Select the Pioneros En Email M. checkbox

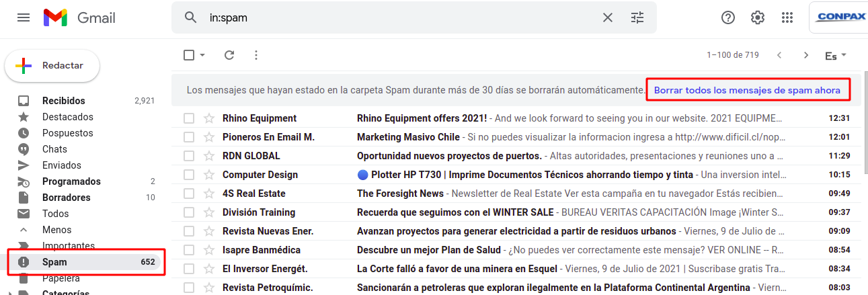click(189, 137)
